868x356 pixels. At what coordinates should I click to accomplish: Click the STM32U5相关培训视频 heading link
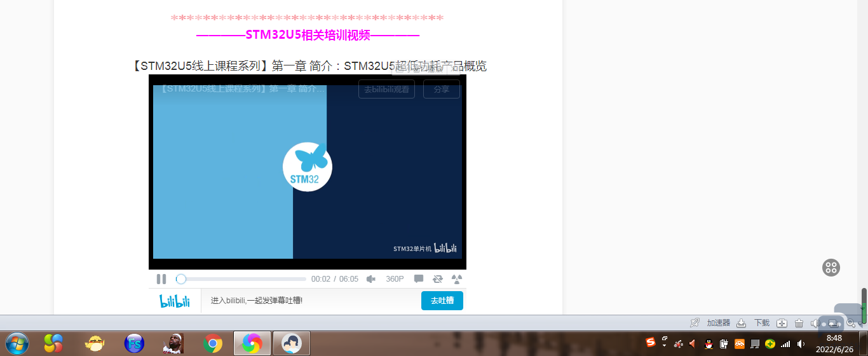point(308,35)
